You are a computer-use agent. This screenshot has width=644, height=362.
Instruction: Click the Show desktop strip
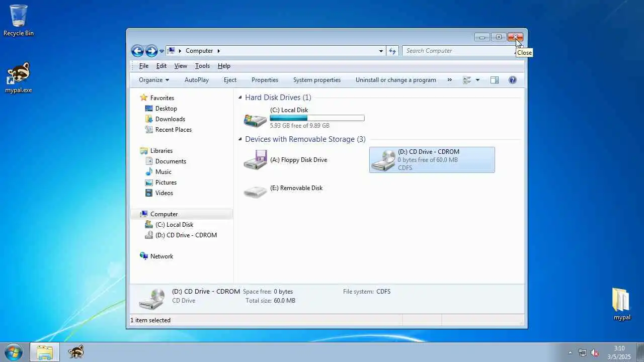point(640,352)
